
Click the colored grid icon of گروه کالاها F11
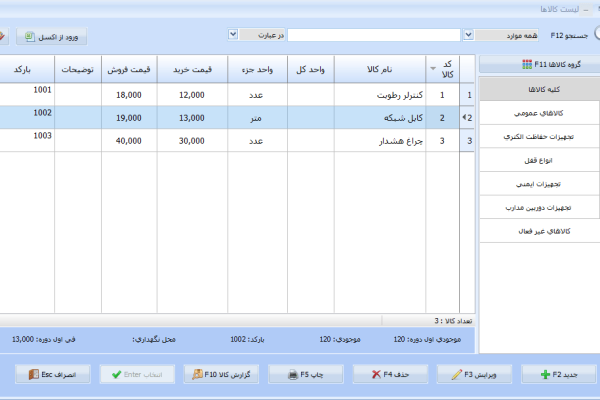527,64
